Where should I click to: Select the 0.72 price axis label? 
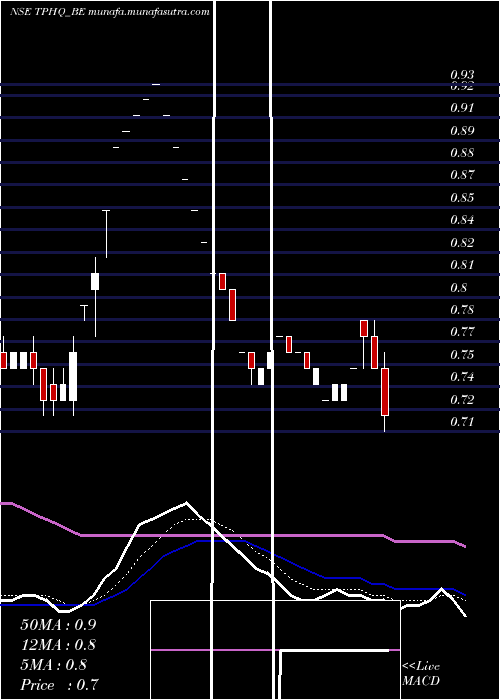pyautogui.click(x=462, y=400)
